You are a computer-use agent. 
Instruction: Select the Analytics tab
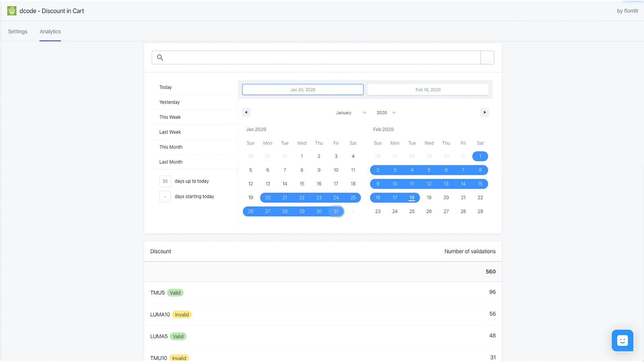[x=50, y=31]
